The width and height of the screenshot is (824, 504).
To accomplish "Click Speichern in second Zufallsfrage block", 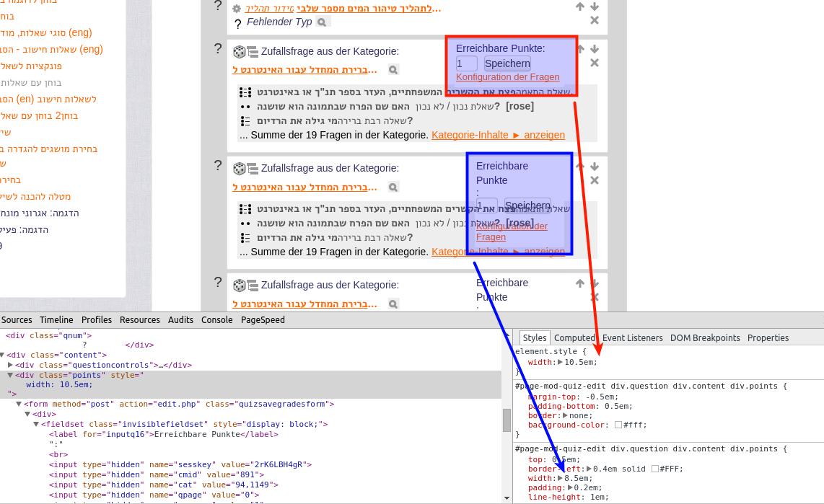I will (527, 205).
